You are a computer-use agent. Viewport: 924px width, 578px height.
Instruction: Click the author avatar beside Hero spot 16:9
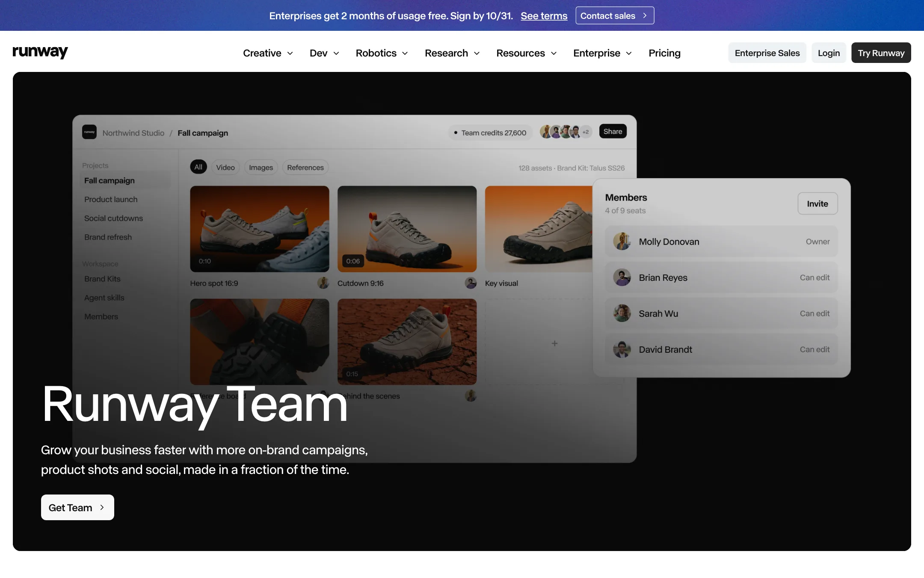pyautogui.click(x=323, y=283)
